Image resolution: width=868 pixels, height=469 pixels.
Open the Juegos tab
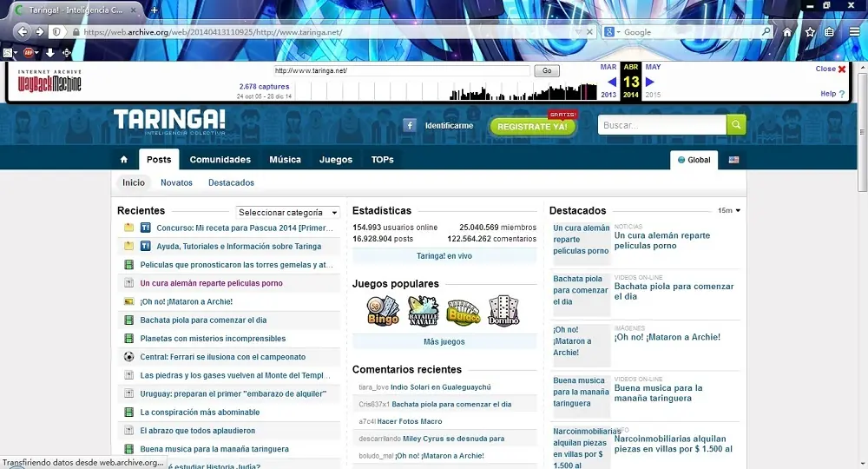335,160
